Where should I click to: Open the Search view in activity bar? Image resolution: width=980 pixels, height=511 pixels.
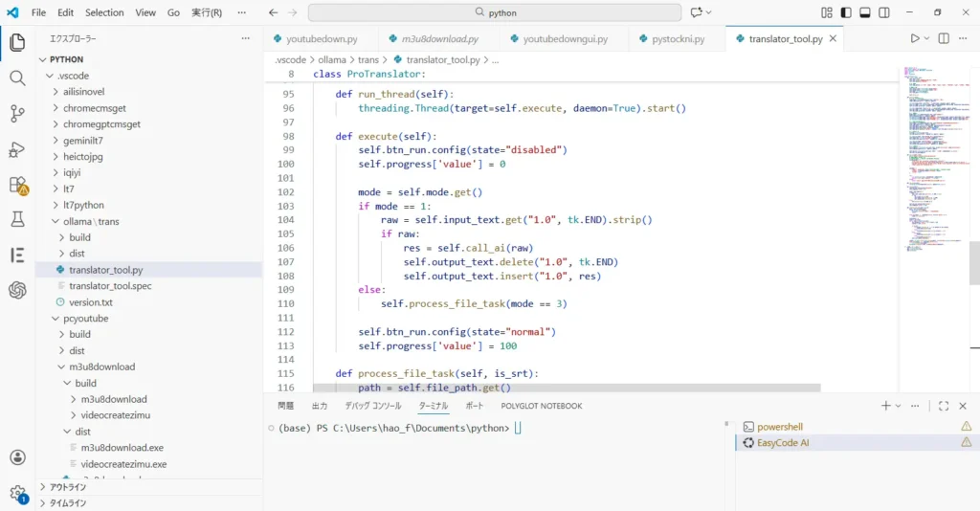coord(17,78)
